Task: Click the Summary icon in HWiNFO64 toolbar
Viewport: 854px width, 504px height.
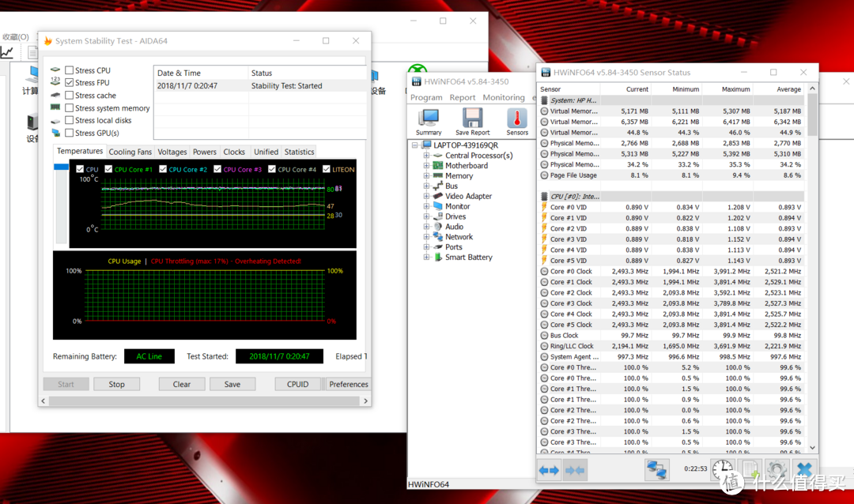Action: click(429, 118)
